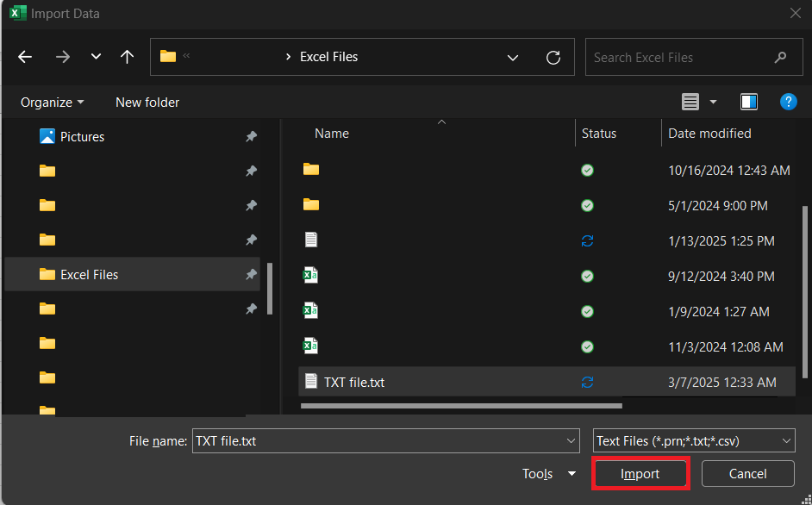The image size is (812, 505).
Task: Click the Cancel button
Action: pyautogui.click(x=748, y=473)
